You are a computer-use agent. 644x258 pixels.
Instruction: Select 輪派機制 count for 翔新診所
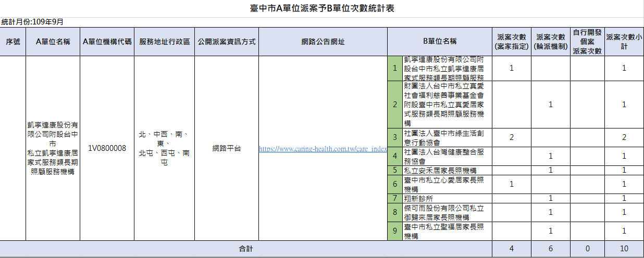[551, 198]
